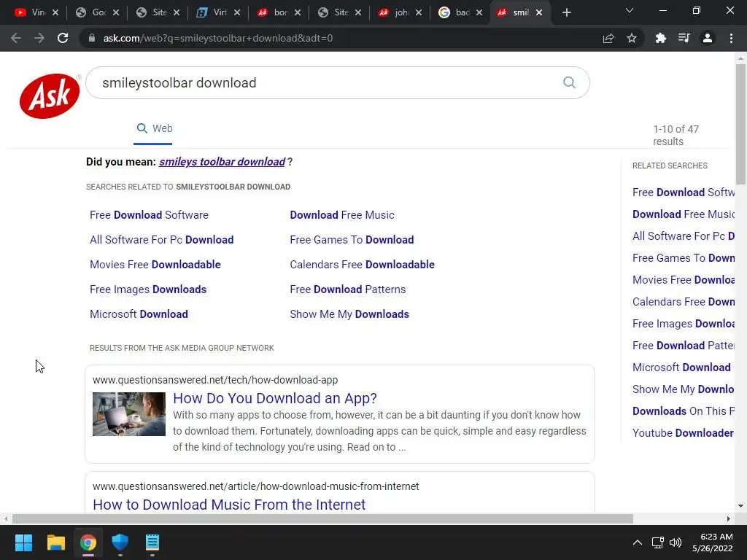
Task: Close the active 'smil' Ask tab
Action: pos(539,12)
